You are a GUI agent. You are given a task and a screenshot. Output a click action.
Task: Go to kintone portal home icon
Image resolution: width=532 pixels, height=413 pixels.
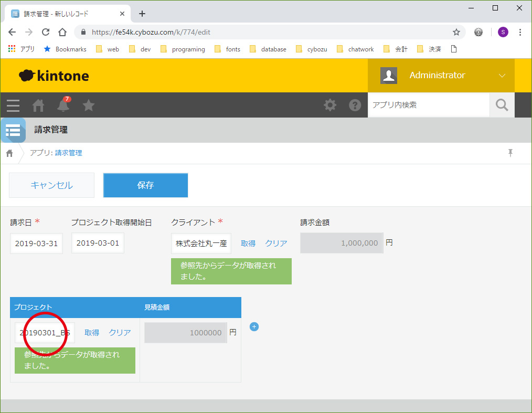pos(38,105)
